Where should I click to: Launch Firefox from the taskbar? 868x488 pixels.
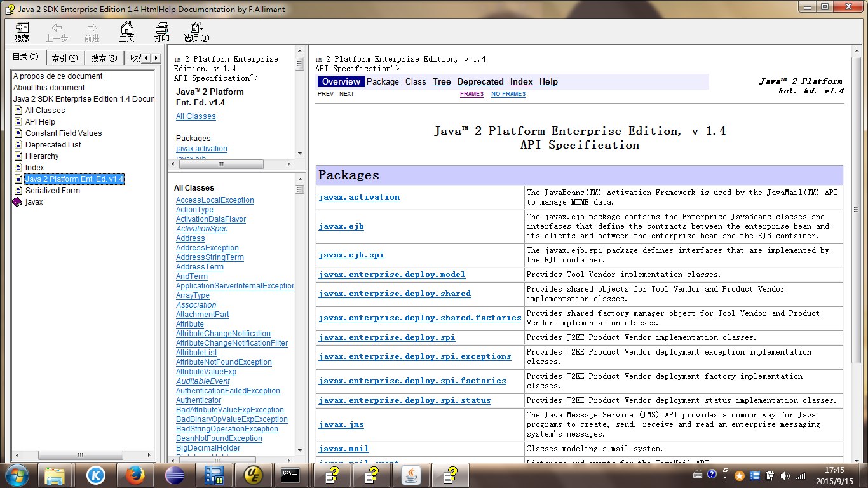135,475
